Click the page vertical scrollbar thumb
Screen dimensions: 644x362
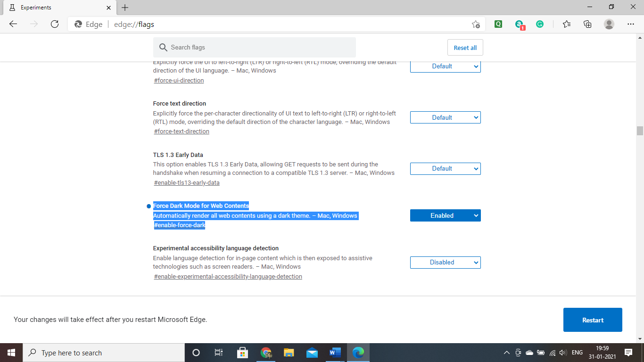[x=640, y=130]
